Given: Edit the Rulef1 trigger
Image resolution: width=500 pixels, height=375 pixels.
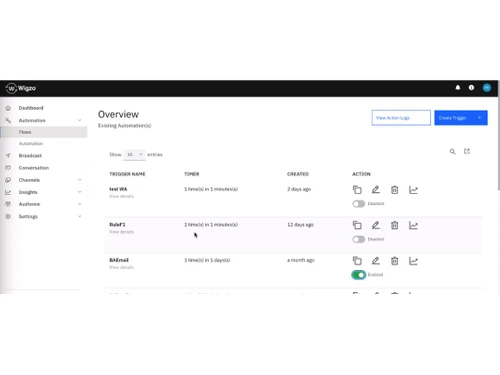Looking at the screenshot, I should (376, 225).
